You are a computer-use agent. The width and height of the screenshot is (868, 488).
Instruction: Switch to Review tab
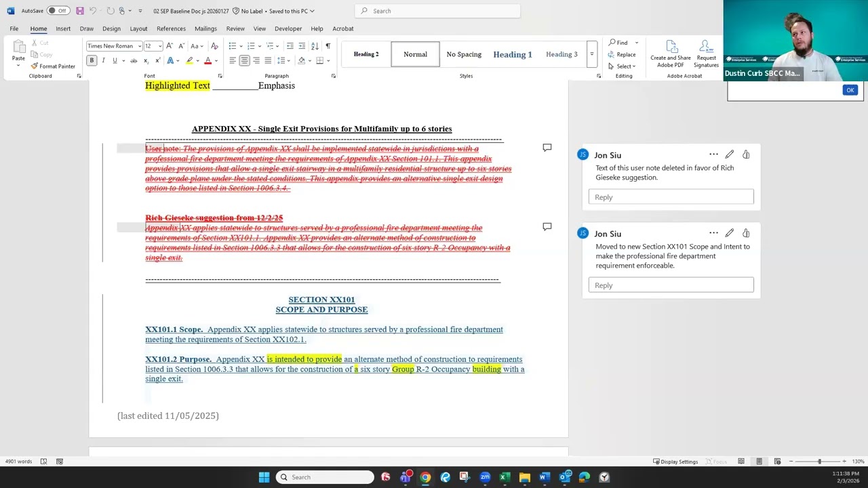(x=235, y=28)
